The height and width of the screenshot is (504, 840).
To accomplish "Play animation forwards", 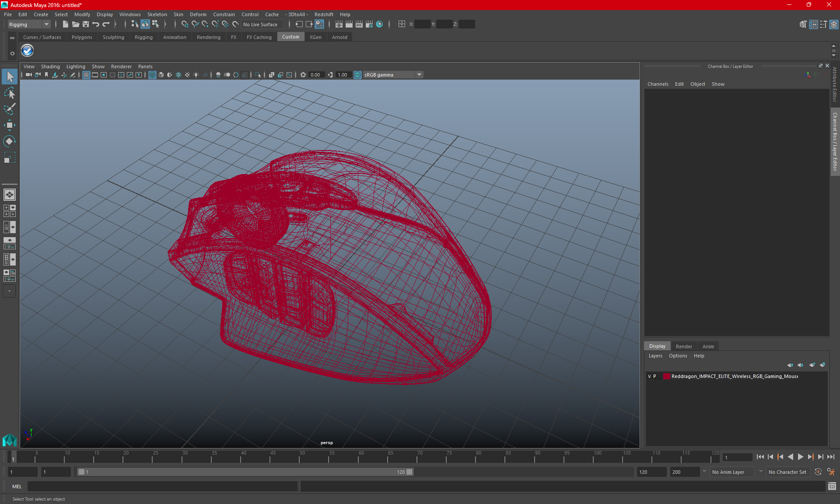I will pos(800,457).
